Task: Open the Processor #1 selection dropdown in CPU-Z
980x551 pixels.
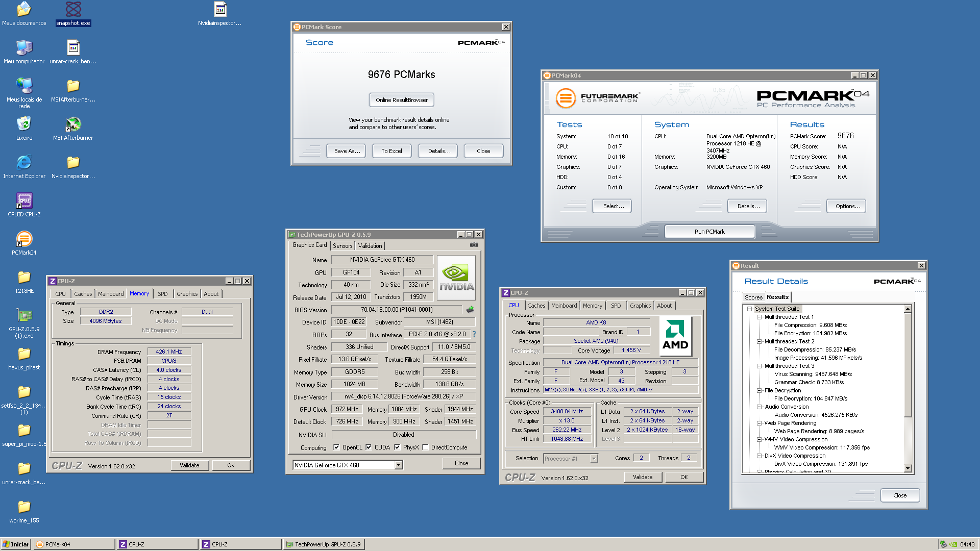Action: pyautogui.click(x=594, y=458)
